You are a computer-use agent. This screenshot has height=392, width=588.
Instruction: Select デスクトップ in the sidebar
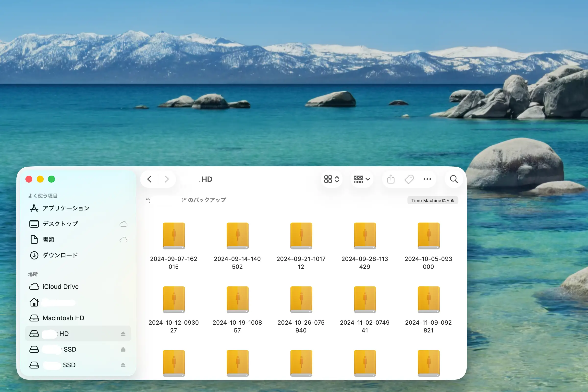60,224
